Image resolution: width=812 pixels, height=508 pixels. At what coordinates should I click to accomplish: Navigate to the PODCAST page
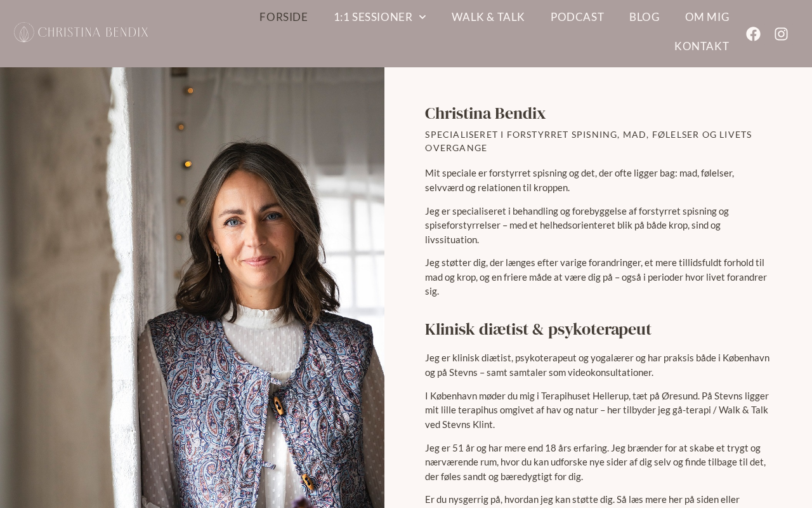pyautogui.click(x=577, y=17)
